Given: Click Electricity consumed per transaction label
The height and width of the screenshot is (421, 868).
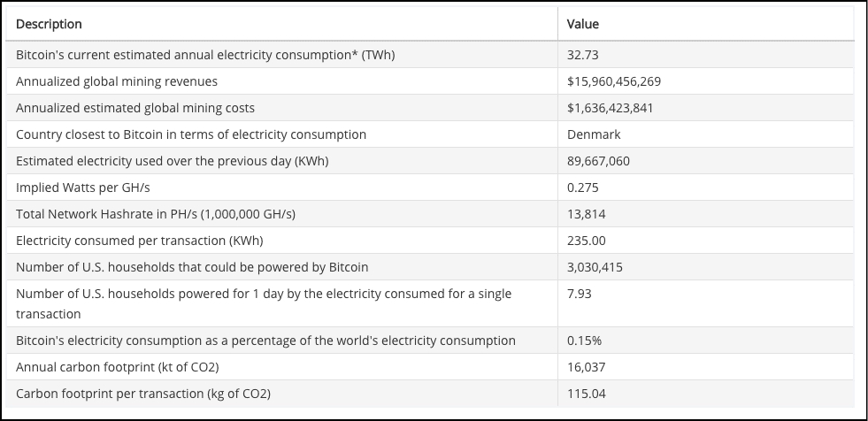Looking at the screenshot, I should 140,241.
